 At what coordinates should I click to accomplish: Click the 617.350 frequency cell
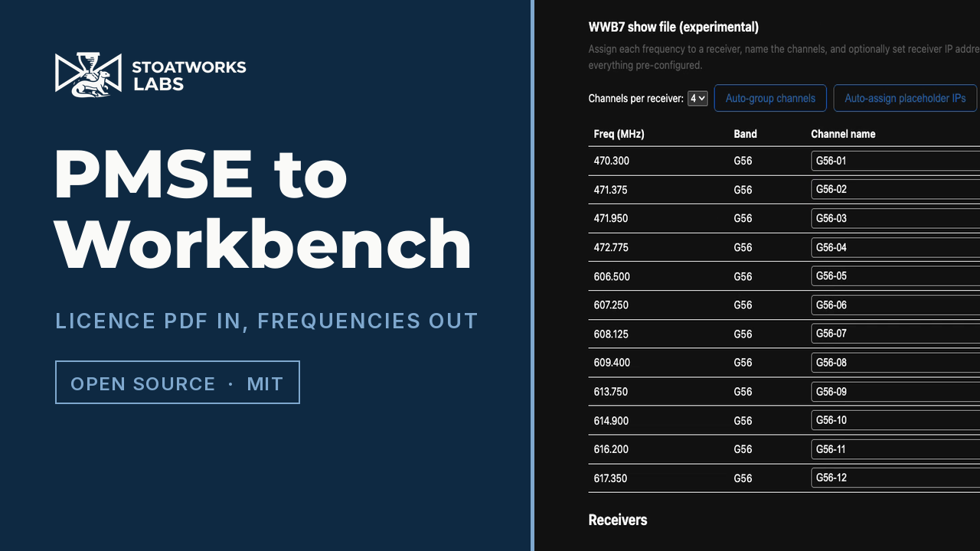click(x=611, y=478)
